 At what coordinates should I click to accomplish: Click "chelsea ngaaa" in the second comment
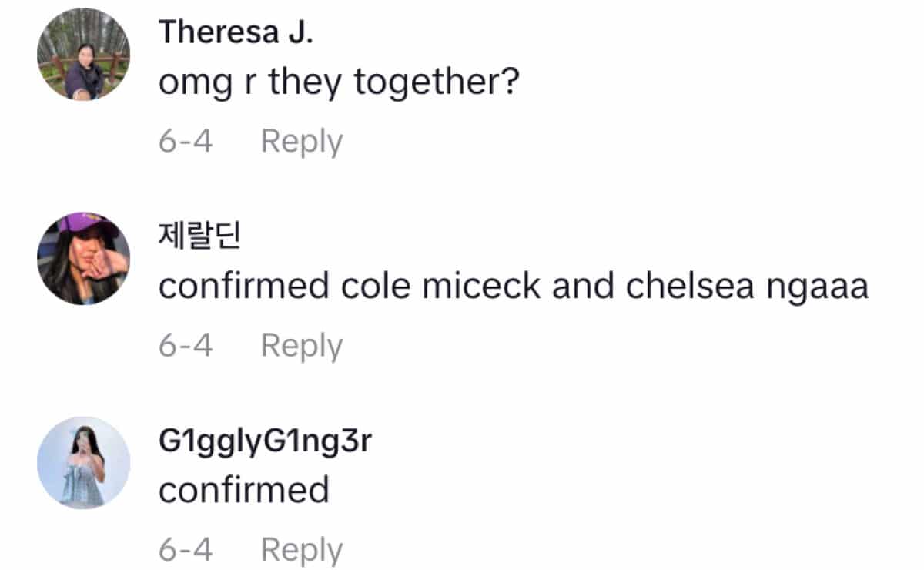tap(747, 287)
